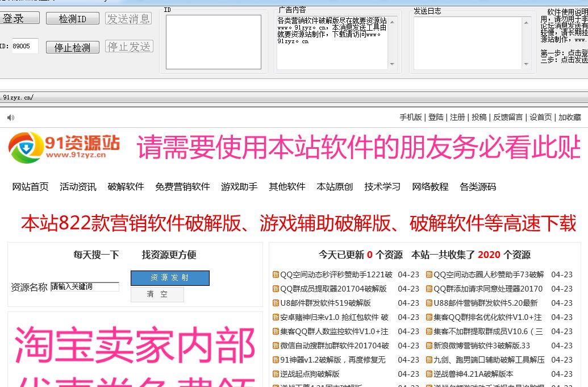Open 新浪微博营销软件3破解版.33 link
This screenshot has width=588, height=387.
tap(482, 346)
